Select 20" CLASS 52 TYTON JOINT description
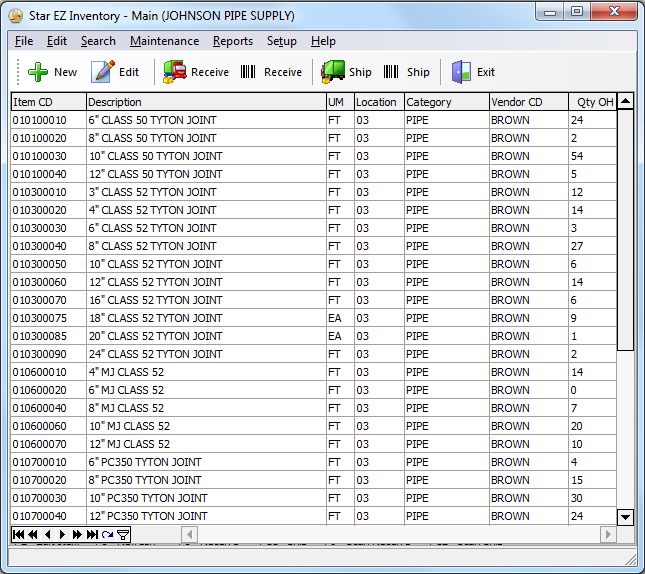 (155, 336)
